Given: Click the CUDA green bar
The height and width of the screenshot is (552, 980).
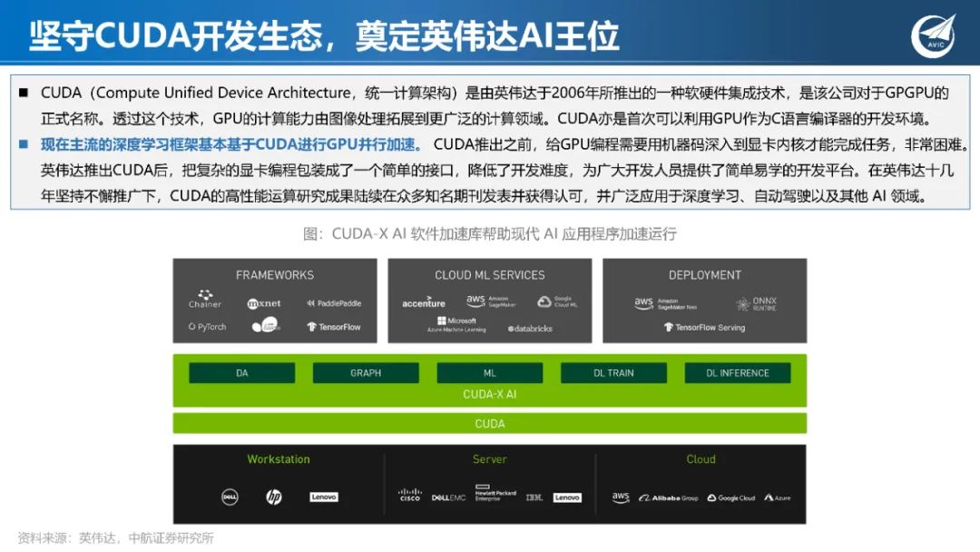Looking at the screenshot, I should [x=489, y=423].
